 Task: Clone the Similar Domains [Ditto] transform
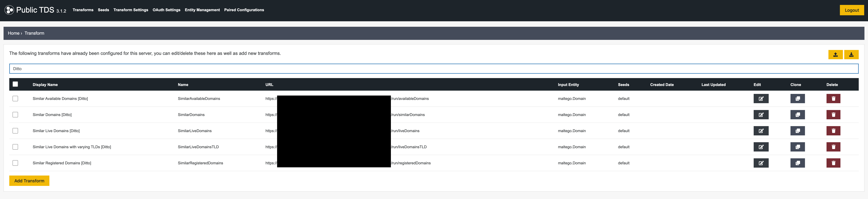(798, 115)
